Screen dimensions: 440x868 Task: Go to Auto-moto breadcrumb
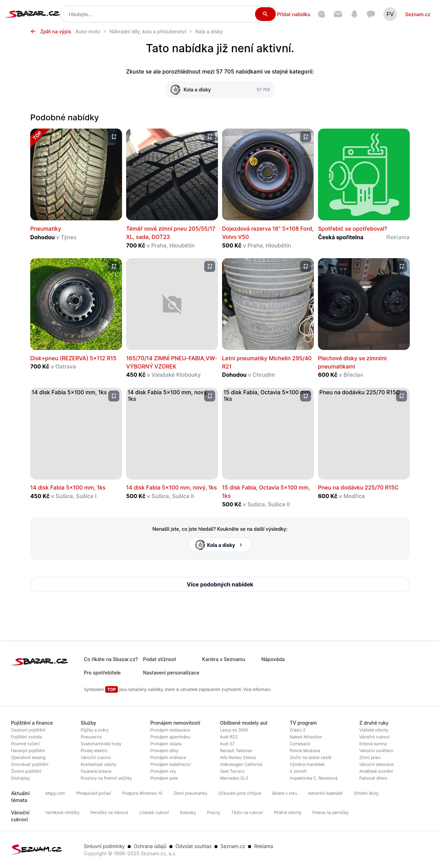click(88, 32)
